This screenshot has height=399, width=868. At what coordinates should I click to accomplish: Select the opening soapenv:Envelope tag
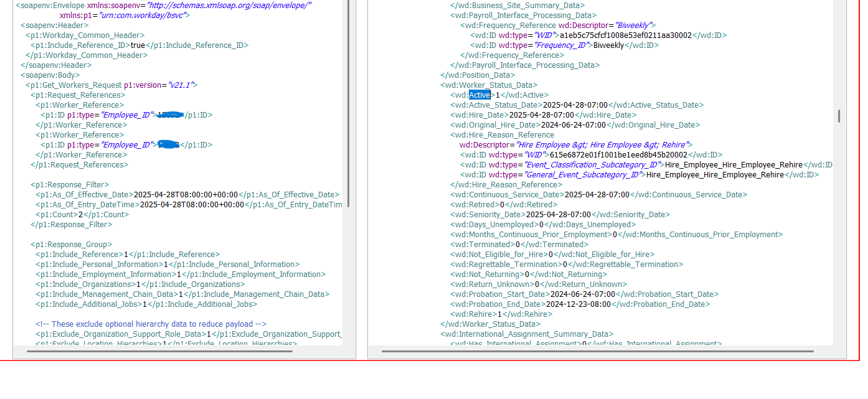[164, 5]
